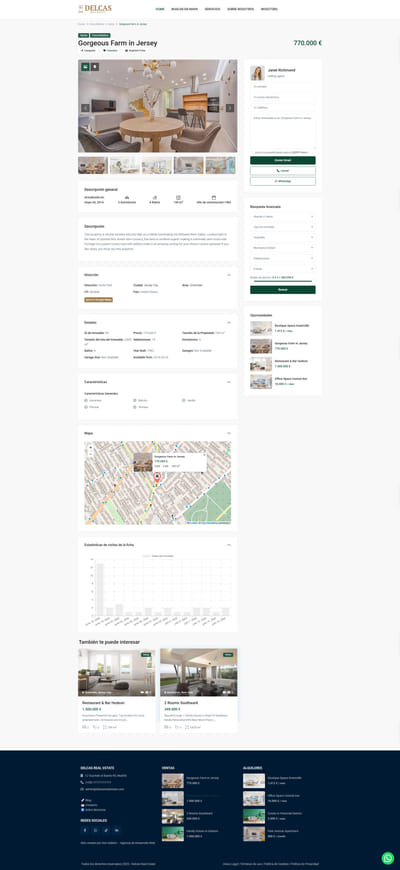
Task: Switch main image to map location view icon
Action: pos(95,67)
